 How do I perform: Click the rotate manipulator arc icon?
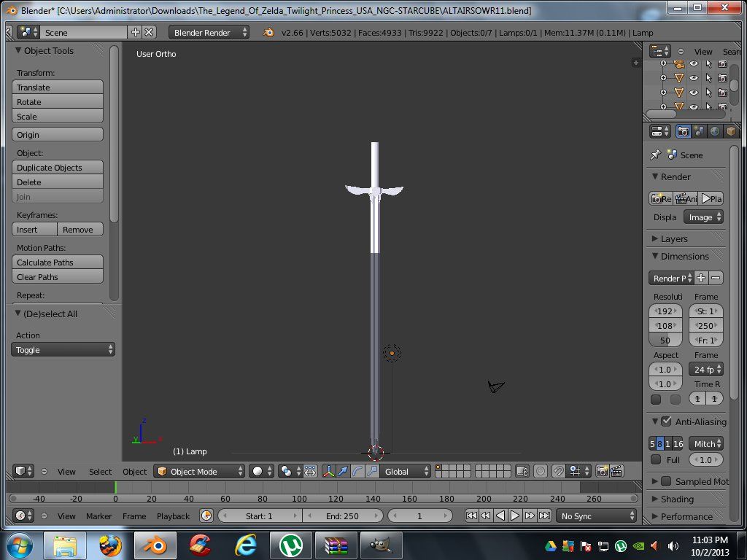357,472
